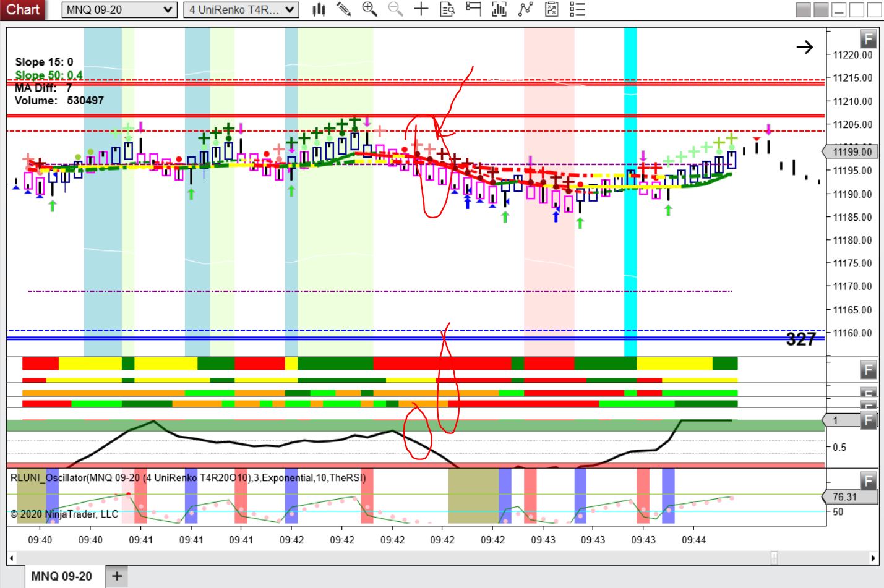Click the 11180.00 price axis label
Viewport: 884px width, 588px height.
[x=852, y=241]
